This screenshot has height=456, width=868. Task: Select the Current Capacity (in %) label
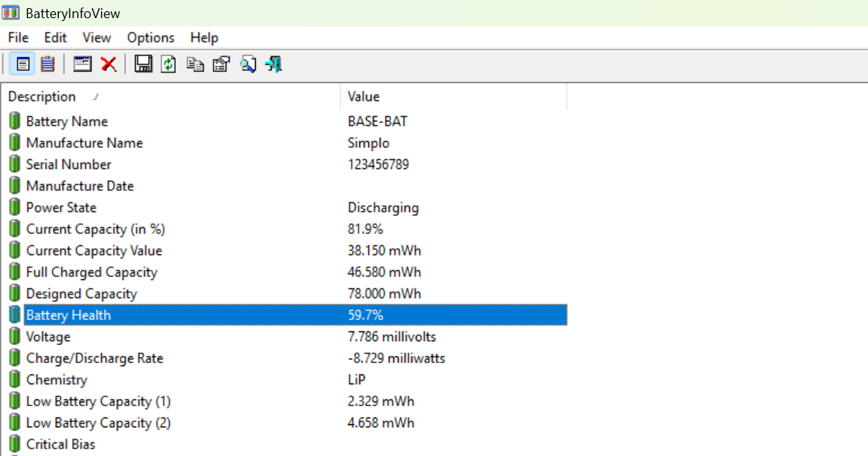96,229
